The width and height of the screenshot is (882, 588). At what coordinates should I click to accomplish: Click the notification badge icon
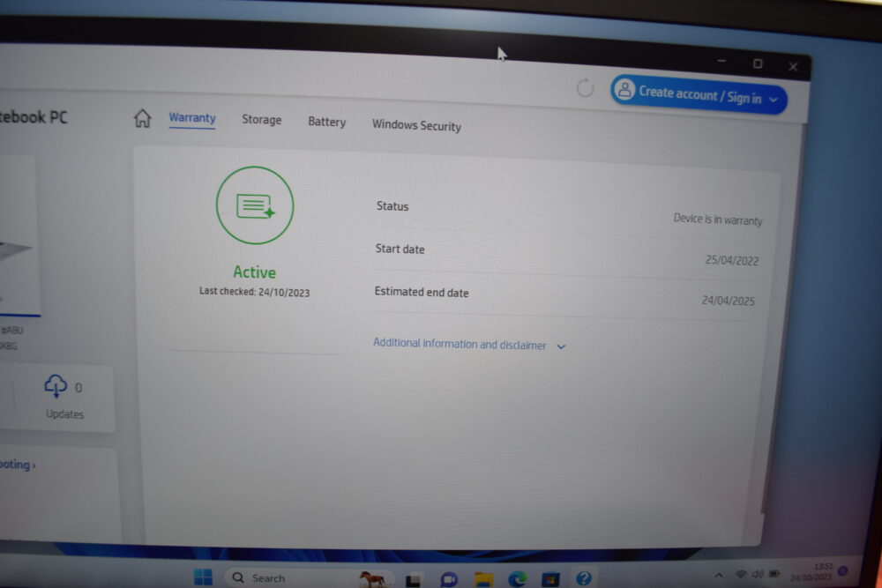(842, 571)
